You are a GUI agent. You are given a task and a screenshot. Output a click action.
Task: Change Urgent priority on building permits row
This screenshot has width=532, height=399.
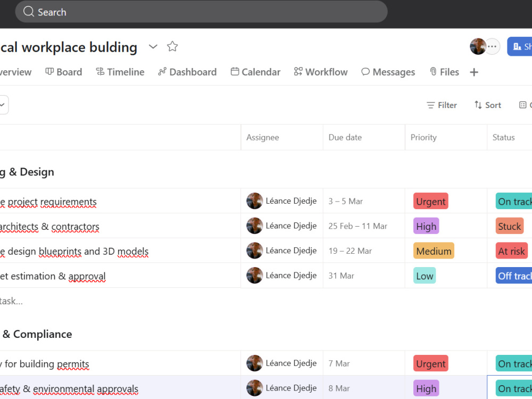(430, 363)
